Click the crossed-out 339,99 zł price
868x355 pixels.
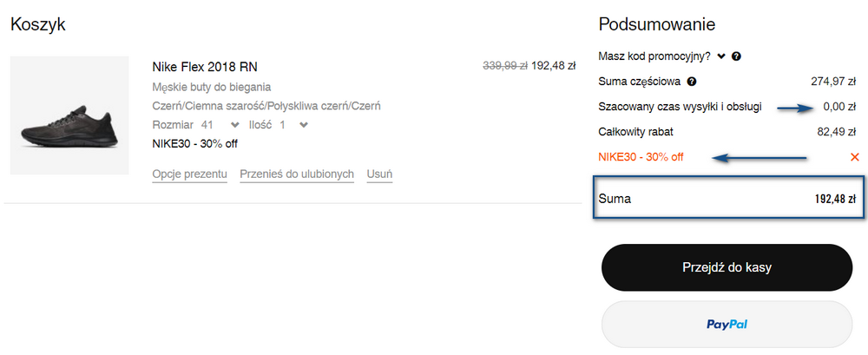(x=504, y=65)
